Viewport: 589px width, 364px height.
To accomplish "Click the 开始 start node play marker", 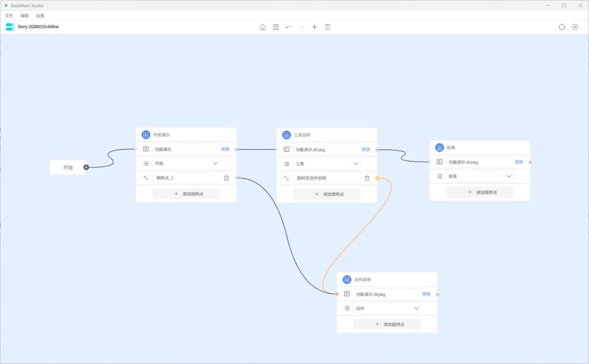I will point(86,168).
